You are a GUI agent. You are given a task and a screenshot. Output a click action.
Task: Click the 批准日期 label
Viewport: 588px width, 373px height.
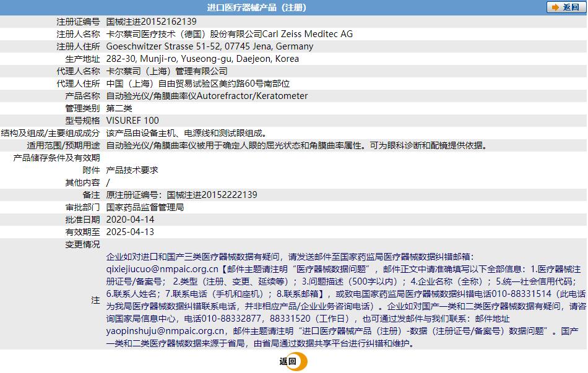click(82, 220)
